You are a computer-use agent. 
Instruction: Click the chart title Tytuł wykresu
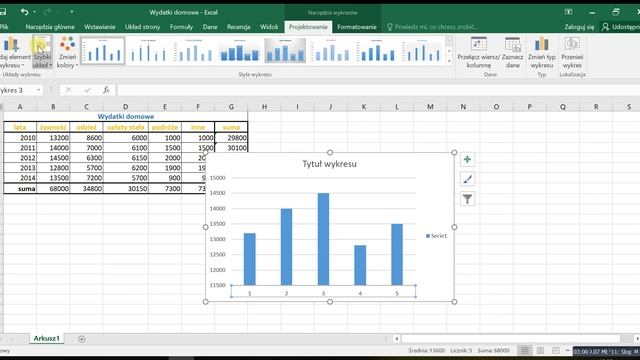point(329,164)
